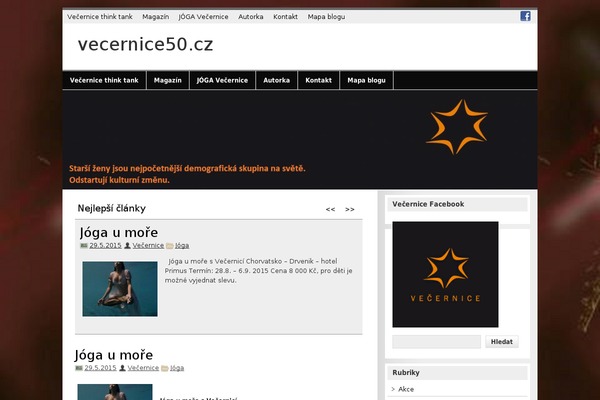Open Mapa blogu in top bar
Viewport: 600px width, 400px height.
326,16
